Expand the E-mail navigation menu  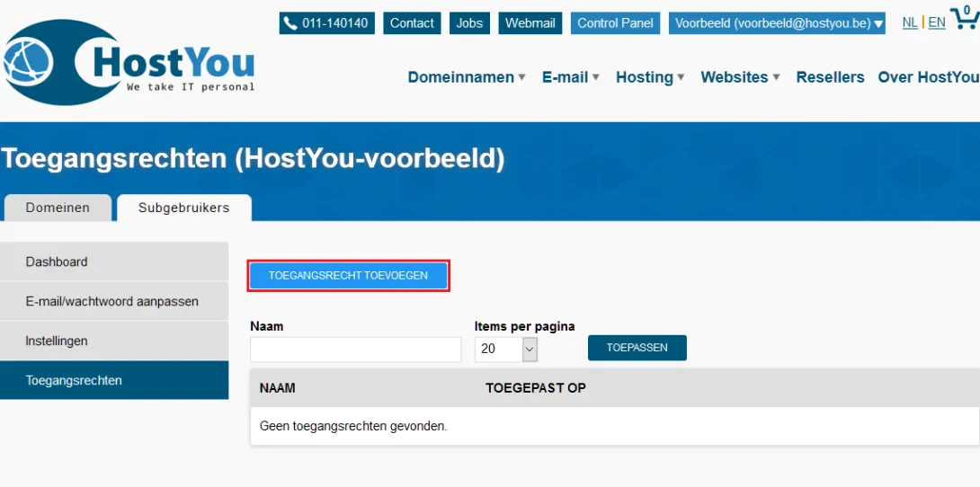(x=571, y=77)
